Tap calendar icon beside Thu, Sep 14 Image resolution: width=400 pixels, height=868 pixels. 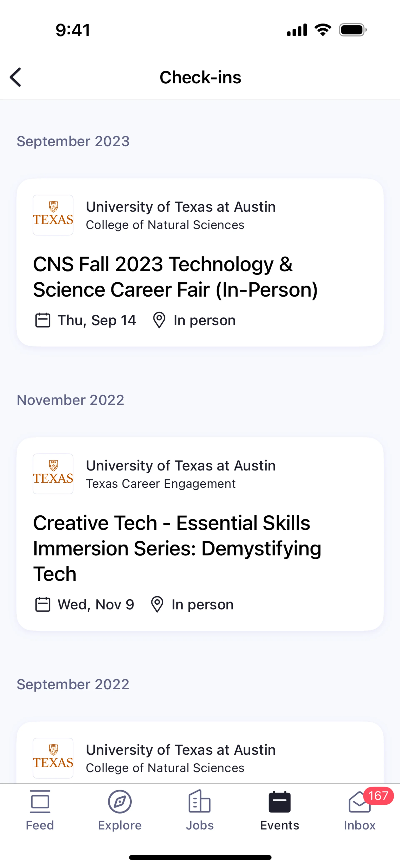[43, 320]
